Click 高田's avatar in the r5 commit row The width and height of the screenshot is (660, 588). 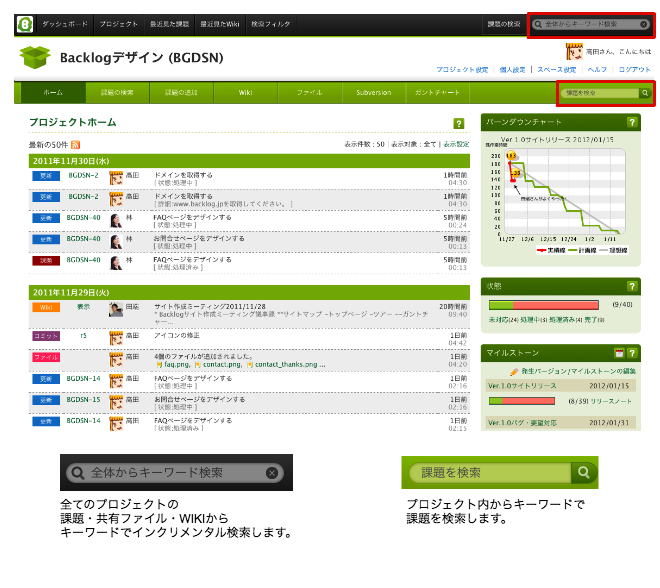click(116, 338)
